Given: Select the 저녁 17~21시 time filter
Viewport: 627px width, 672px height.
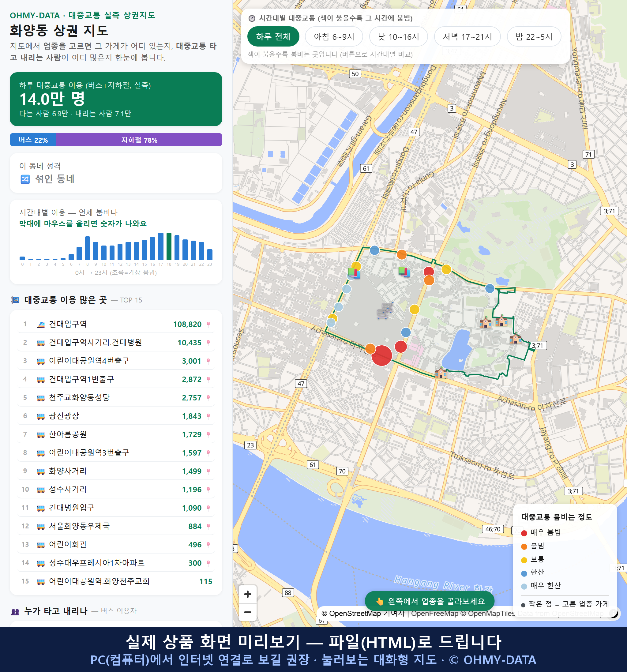Looking at the screenshot, I should (467, 36).
